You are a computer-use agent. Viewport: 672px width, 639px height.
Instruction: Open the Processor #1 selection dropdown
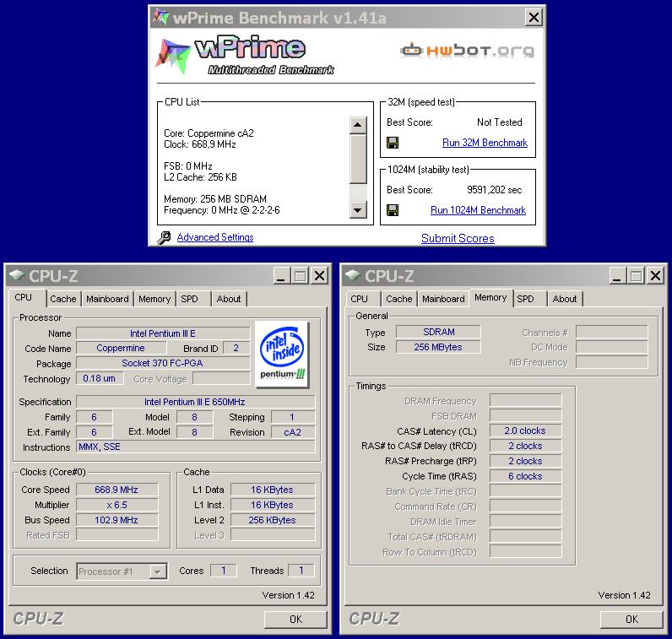pos(158,571)
